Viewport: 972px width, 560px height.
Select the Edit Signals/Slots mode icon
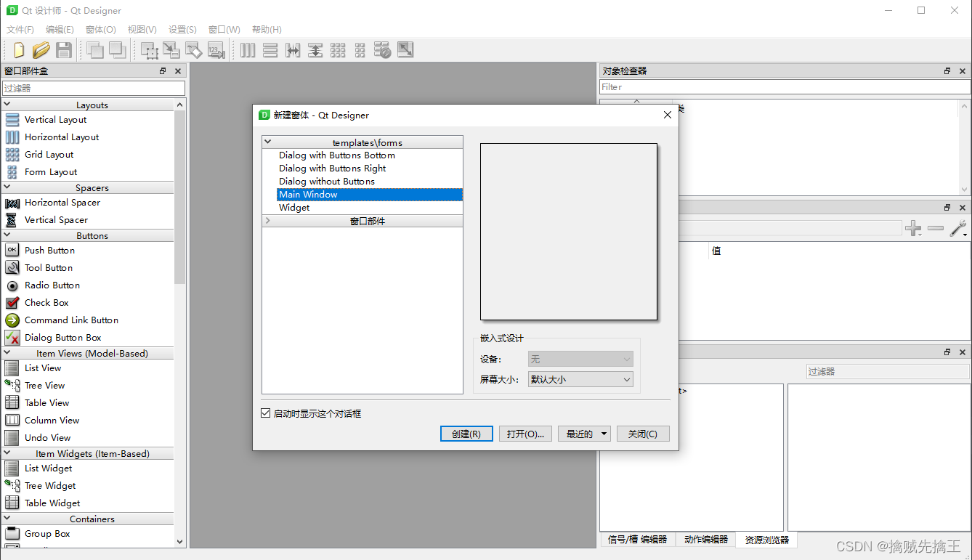171,50
